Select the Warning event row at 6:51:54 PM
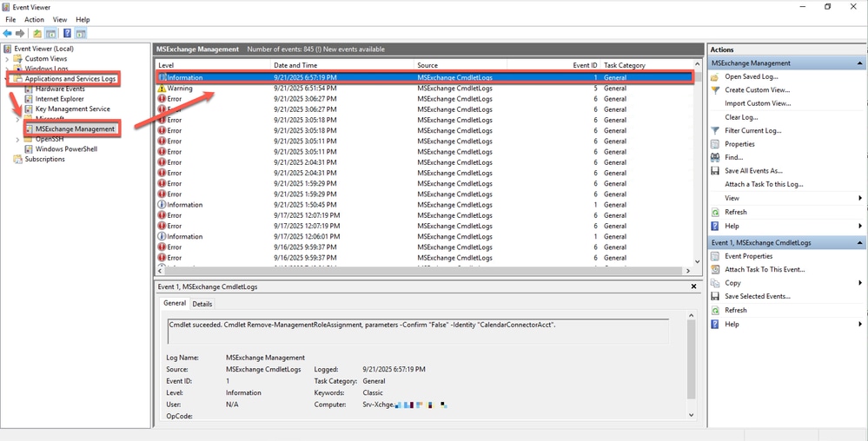This screenshot has height=441, width=868. 424,88
